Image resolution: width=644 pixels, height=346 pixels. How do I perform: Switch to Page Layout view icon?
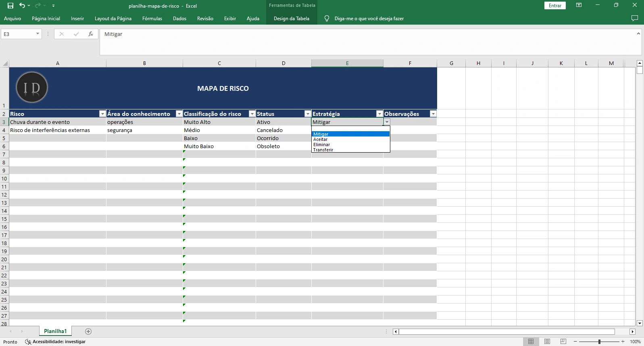tap(547, 342)
